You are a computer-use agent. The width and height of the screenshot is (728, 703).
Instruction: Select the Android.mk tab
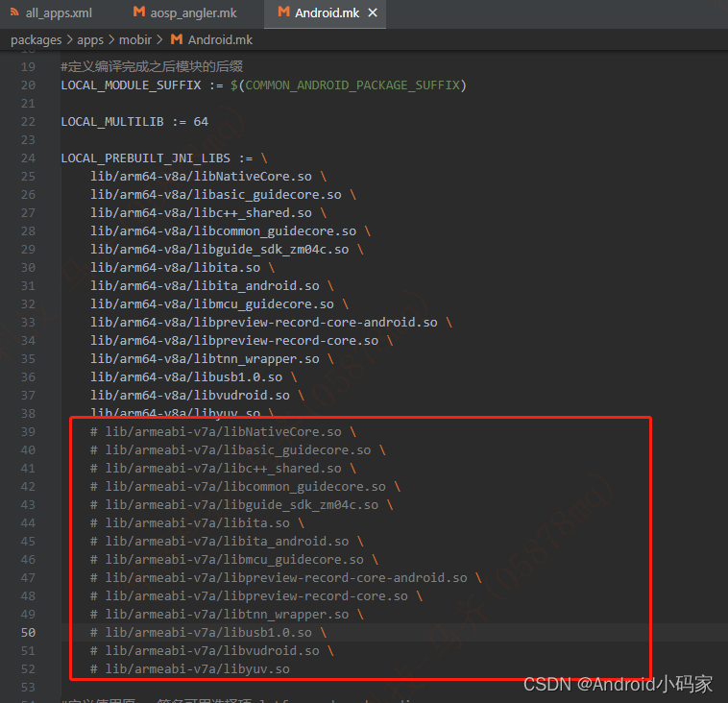coord(327,13)
